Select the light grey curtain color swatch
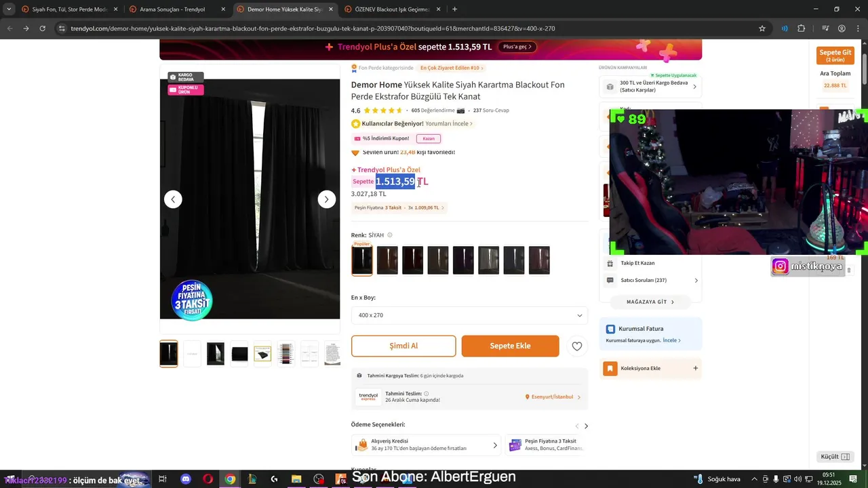Image resolution: width=868 pixels, height=488 pixels. 488,260
